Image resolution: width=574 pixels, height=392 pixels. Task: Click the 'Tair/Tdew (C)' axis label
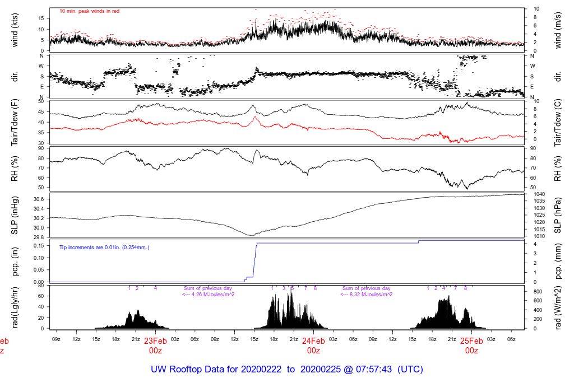coord(558,123)
